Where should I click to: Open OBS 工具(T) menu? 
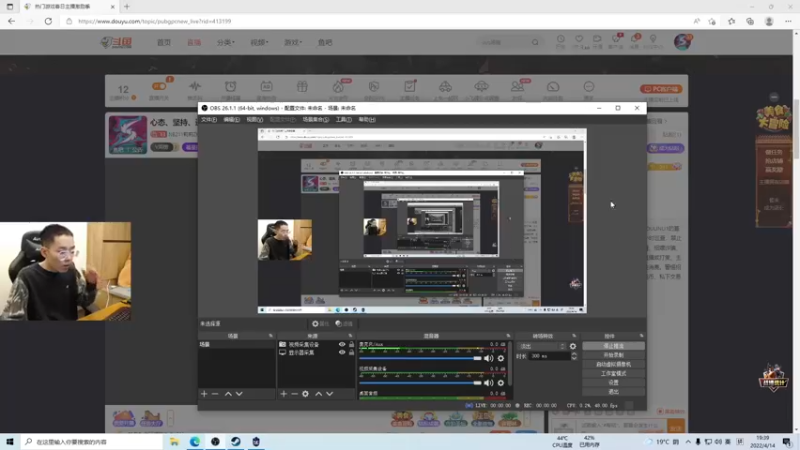343,119
